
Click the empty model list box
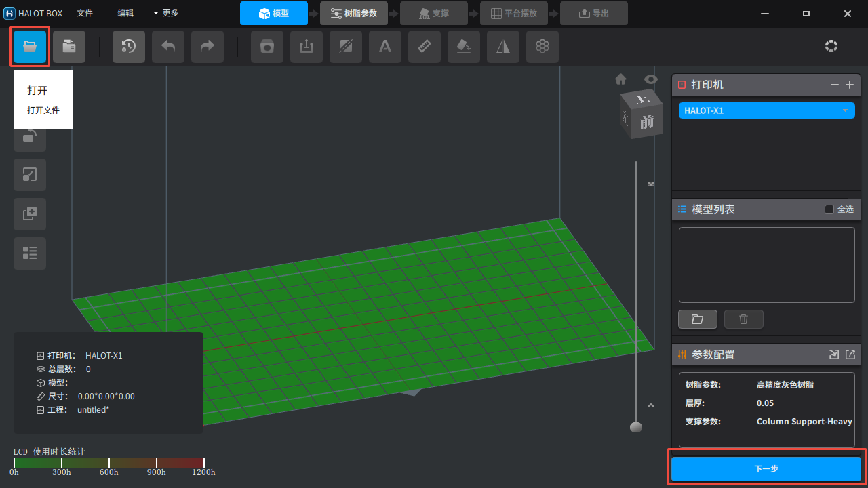click(x=767, y=265)
